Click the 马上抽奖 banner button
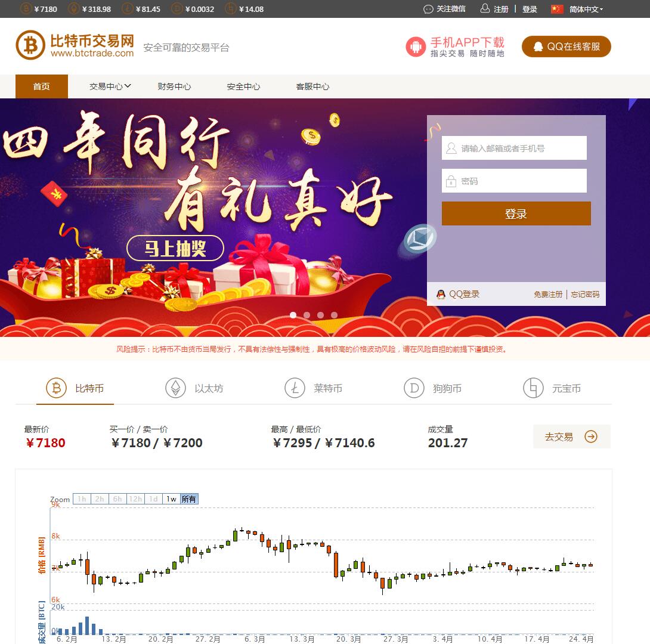 pos(175,248)
